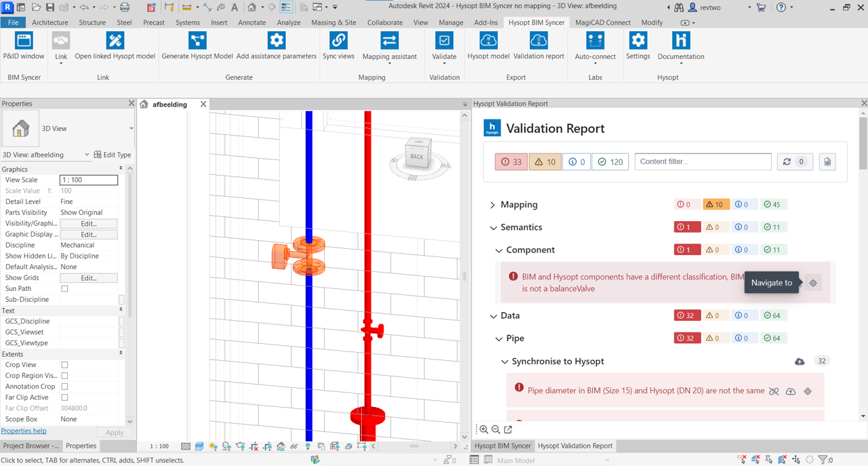Toggle the passed filter showing 120

(x=610, y=162)
